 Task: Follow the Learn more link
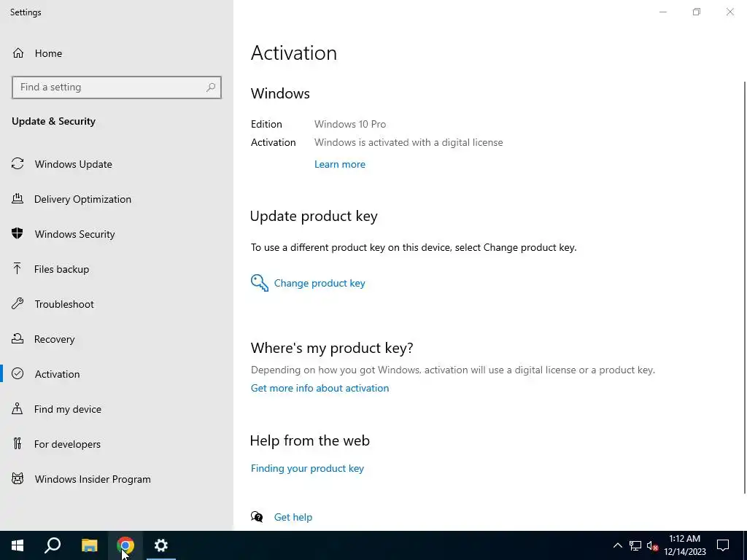point(340,164)
